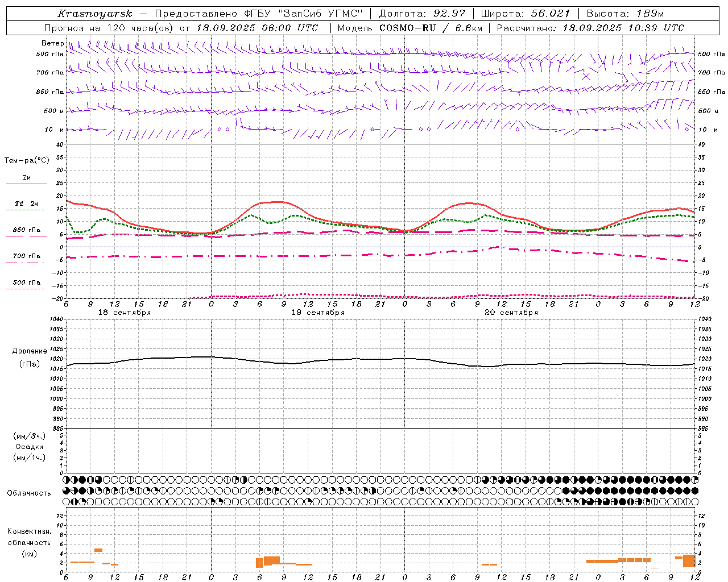Click the (мм/3ч.) precipitation unit label
The image size is (728, 582).
pos(30,436)
